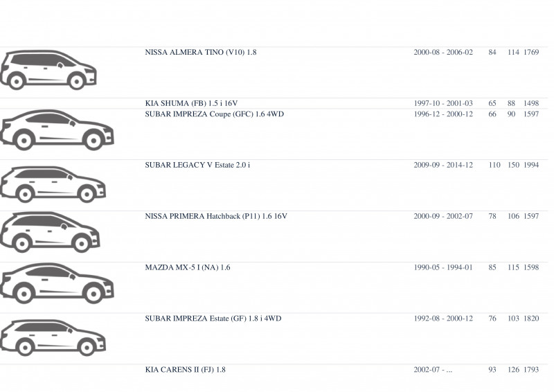Image resolution: width=554 pixels, height=392 pixels.
Task: Select SUBAR LEGACY V Estate 2.0 i
Action: coord(197,165)
